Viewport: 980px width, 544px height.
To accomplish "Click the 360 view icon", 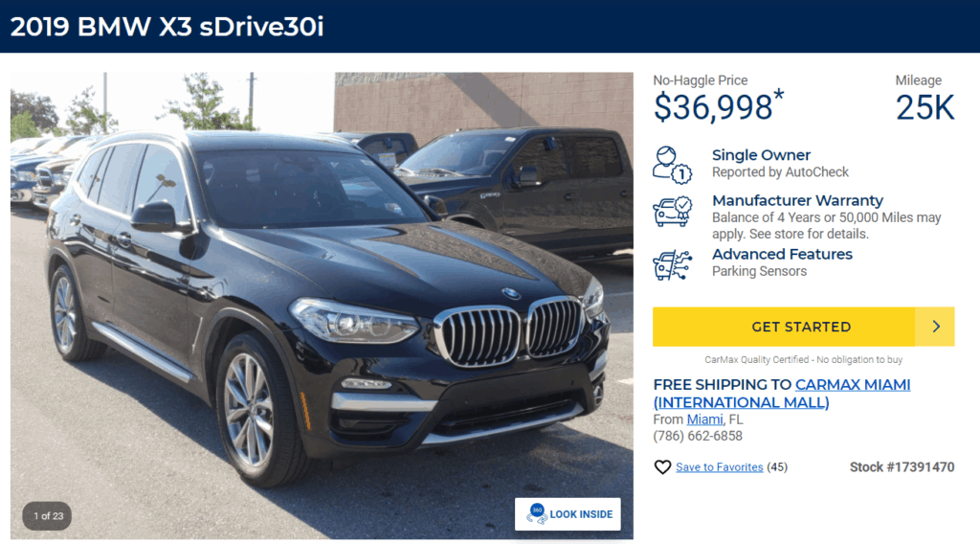I will click(536, 514).
